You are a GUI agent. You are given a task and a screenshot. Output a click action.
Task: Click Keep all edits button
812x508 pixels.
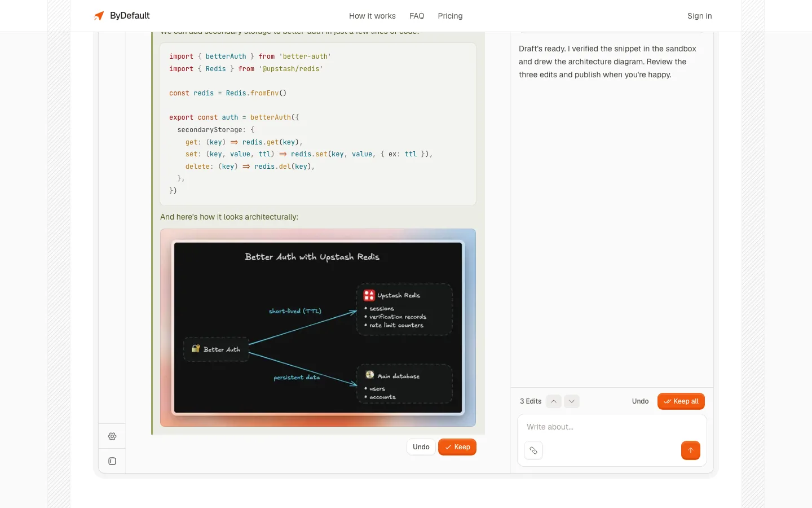(x=681, y=401)
